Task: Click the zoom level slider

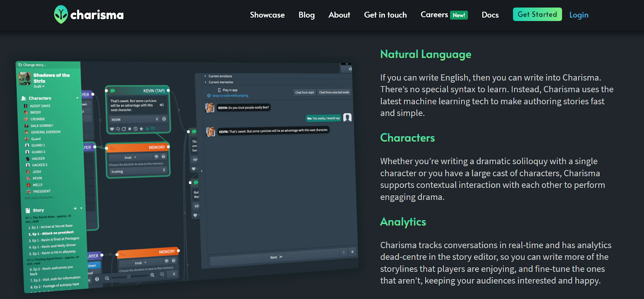Action: pyautogui.click(x=129, y=276)
